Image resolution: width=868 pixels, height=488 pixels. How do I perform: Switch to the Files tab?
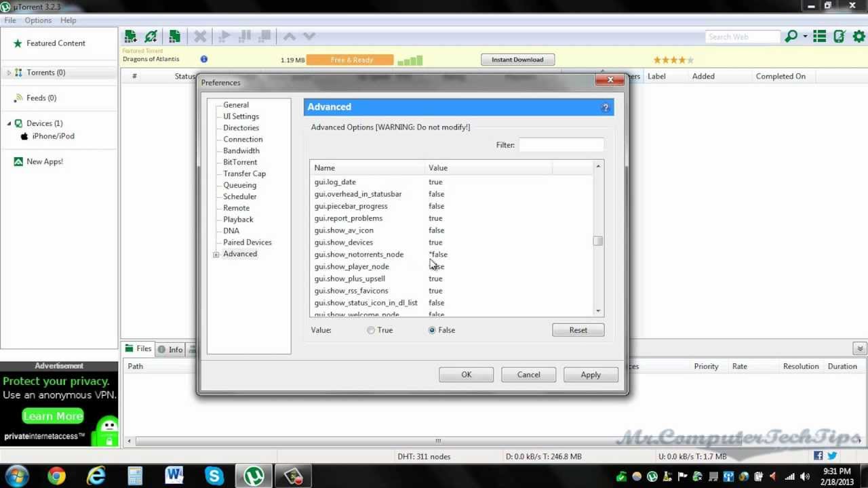pyautogui.click(x=138, y=348)
